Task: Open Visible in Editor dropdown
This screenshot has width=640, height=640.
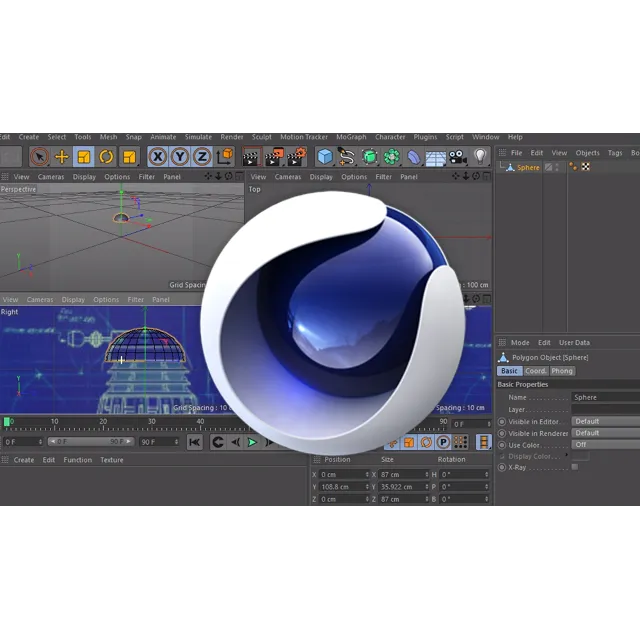Action: tap(605, 421)
